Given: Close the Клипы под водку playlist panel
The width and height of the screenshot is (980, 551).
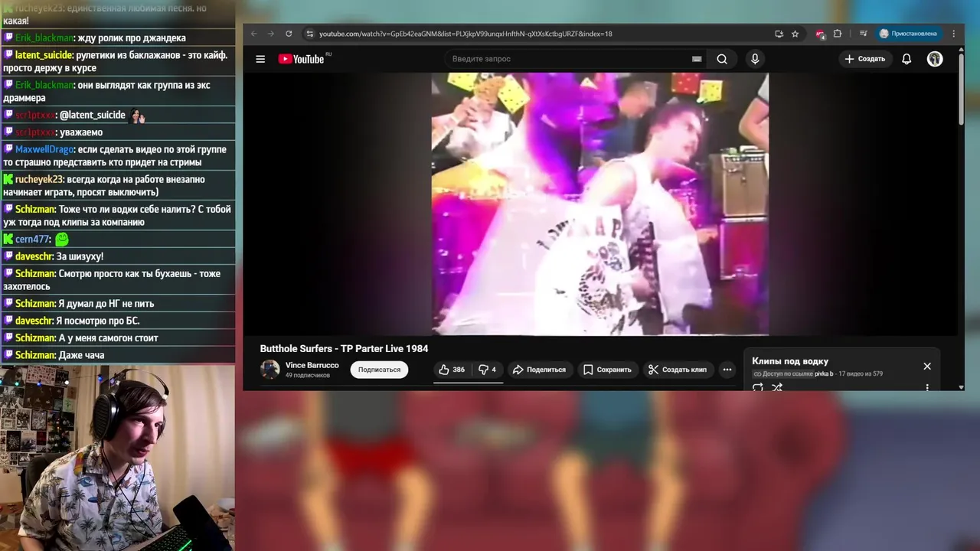Looking at the screenshot, I should point(927,367).
